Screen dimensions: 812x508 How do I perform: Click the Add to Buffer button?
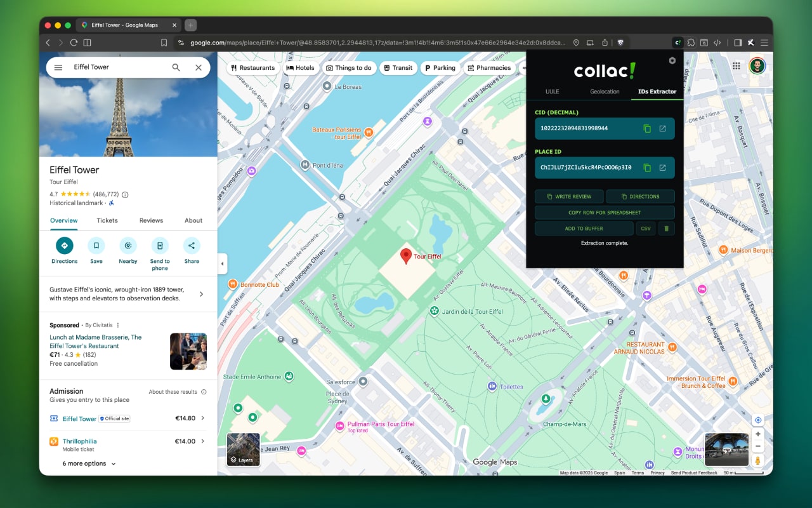click(584, 229)
